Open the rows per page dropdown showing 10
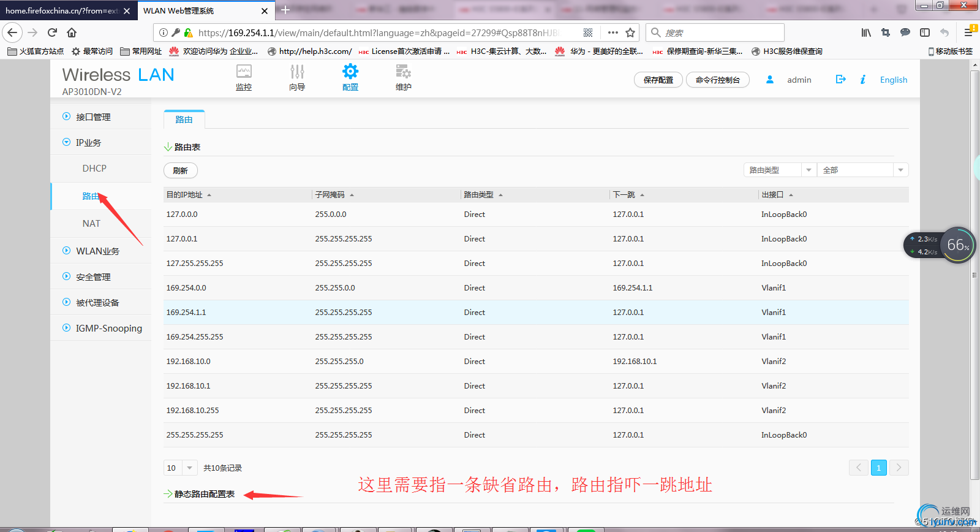980x532 pixels. click(x=180, y=468)
